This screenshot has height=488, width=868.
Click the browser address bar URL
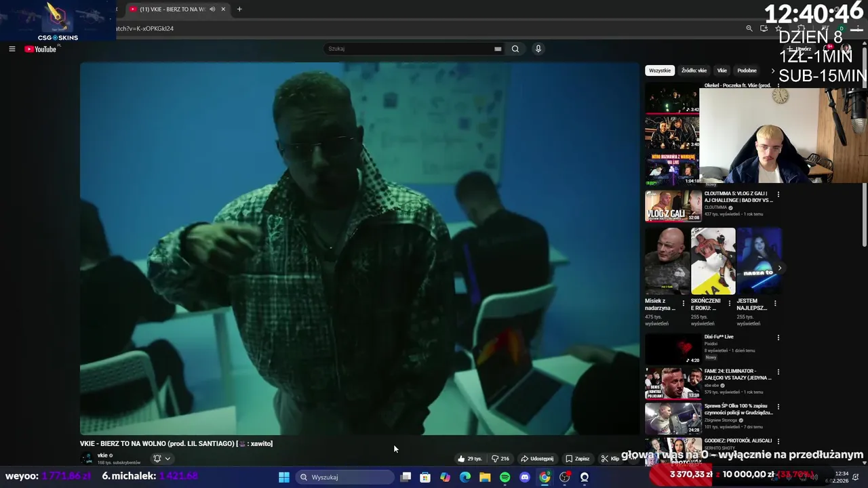click(x=146, y=28)
